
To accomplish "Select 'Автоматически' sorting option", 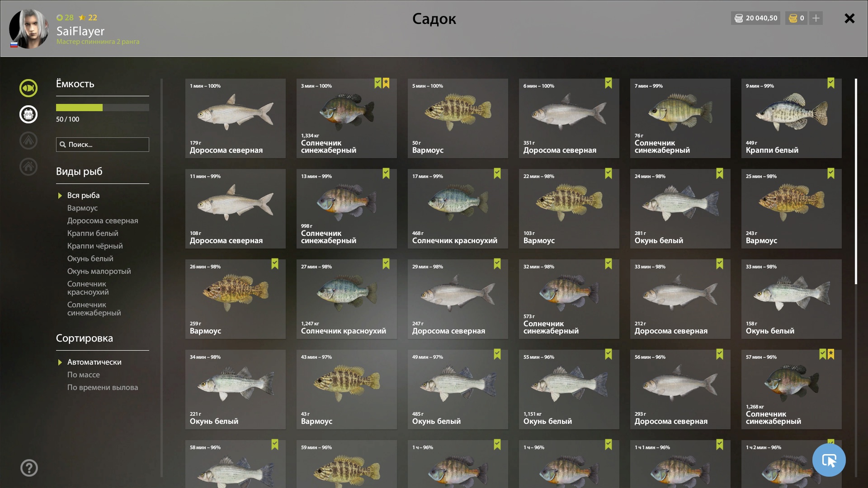I will (x=94, y=362).
